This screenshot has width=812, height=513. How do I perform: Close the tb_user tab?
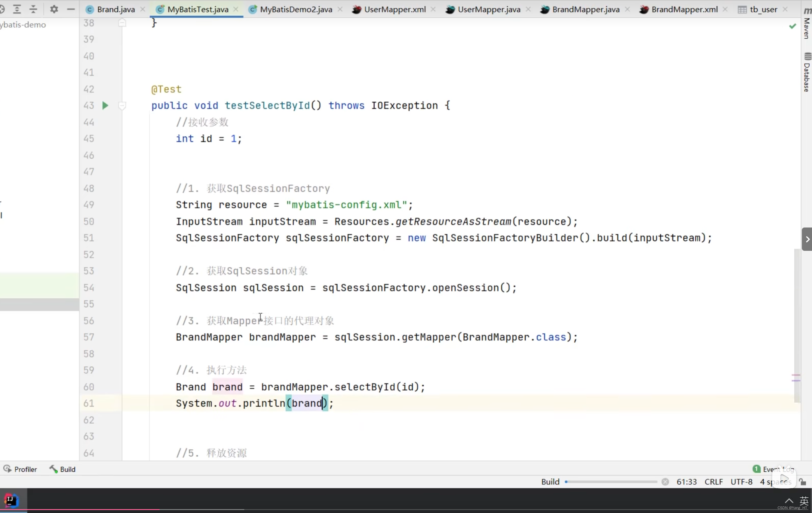[785, 10]
